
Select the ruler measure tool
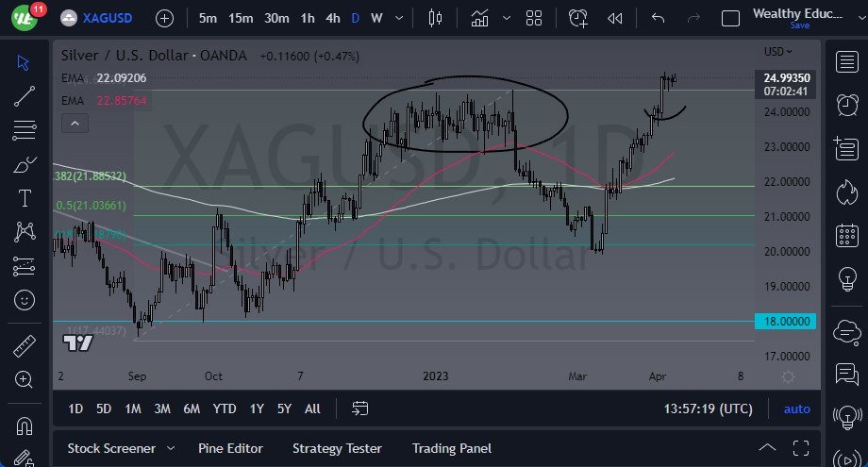coord(24,346)
